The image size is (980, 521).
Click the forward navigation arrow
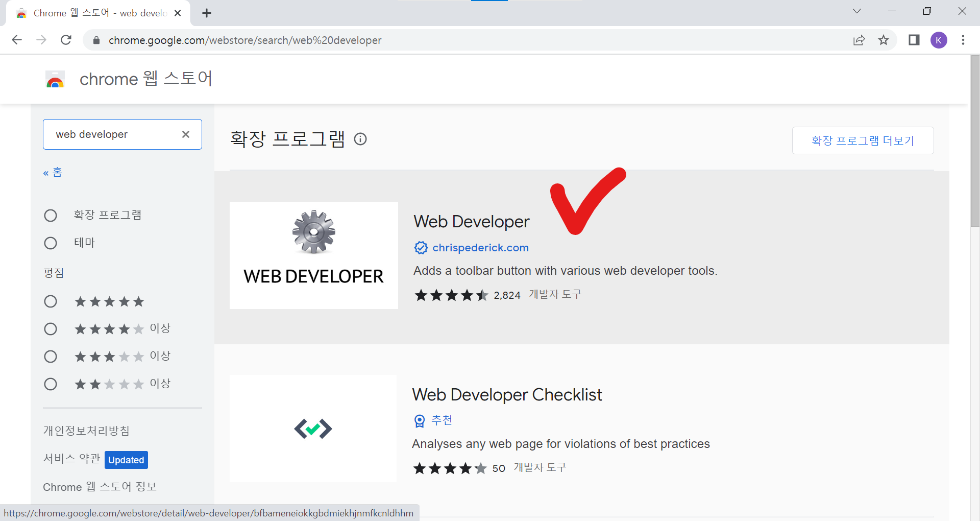tap(41, 40)
